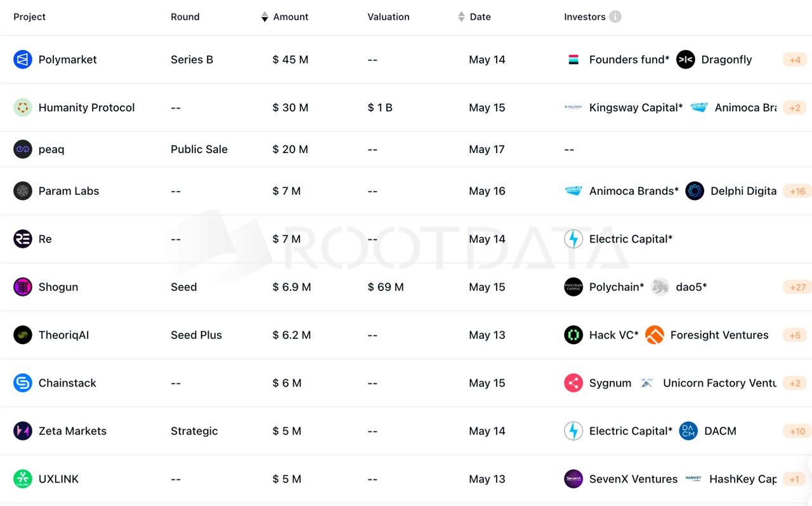Click the Valuation column header

(388, 17)
